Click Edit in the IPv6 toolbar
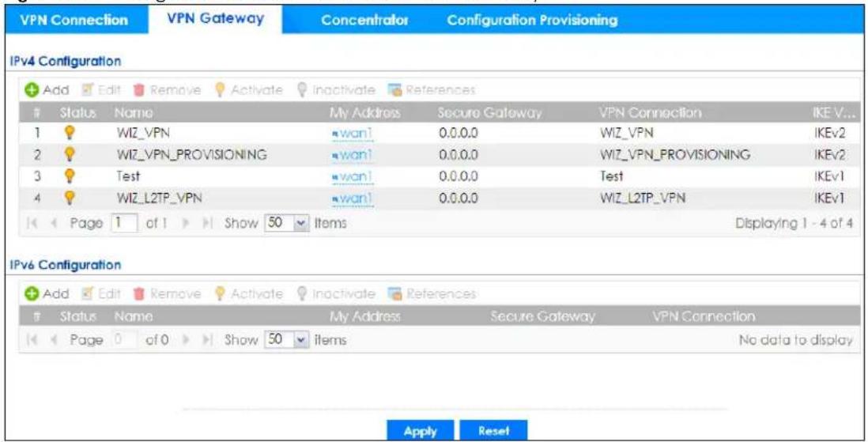The height and width of the screenshot is (442, 868). (x=102, y=293)
